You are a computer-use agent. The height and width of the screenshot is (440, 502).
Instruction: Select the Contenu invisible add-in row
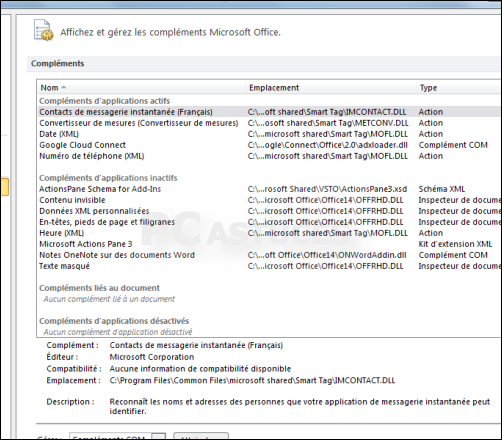(x=269, y=200)
